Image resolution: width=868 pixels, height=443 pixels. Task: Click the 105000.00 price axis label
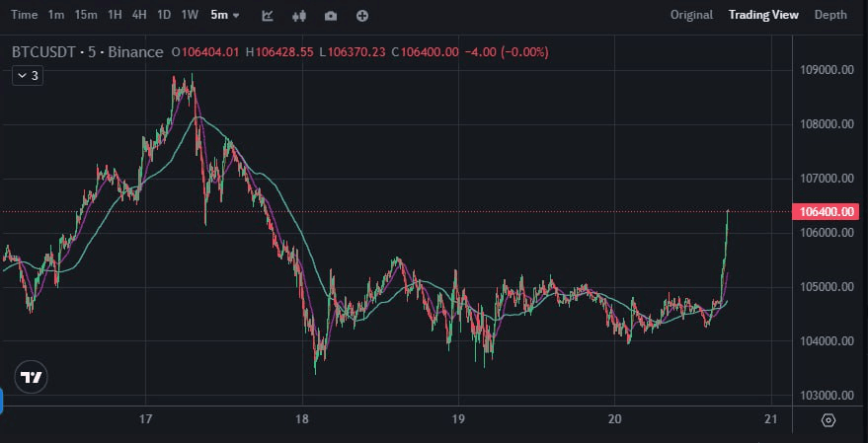[827, 286]
